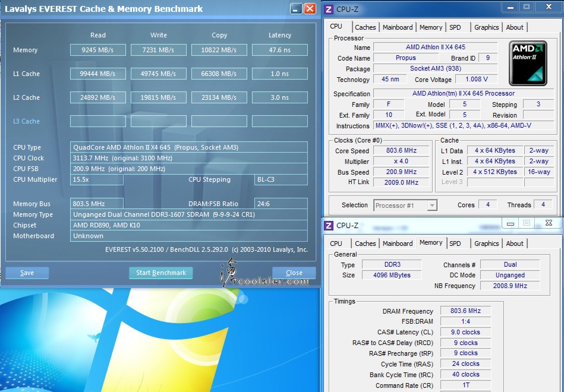Click the L2 Cache Copy value 23134 MB/s
This screenshot has width=564, height=392.
(219, 97)
